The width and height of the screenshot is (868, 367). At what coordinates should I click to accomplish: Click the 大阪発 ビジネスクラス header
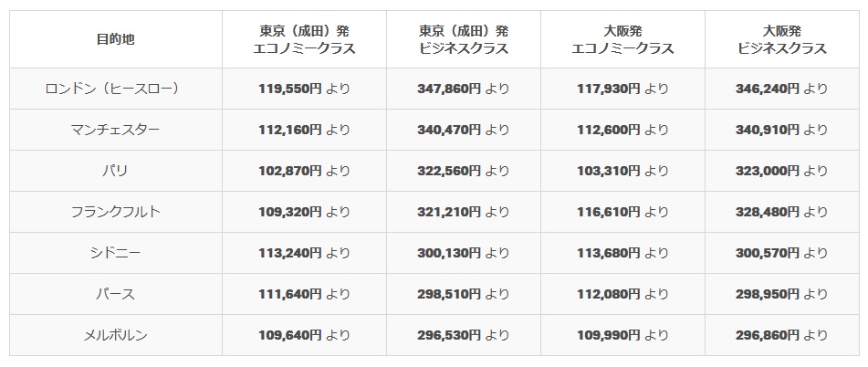782,39
